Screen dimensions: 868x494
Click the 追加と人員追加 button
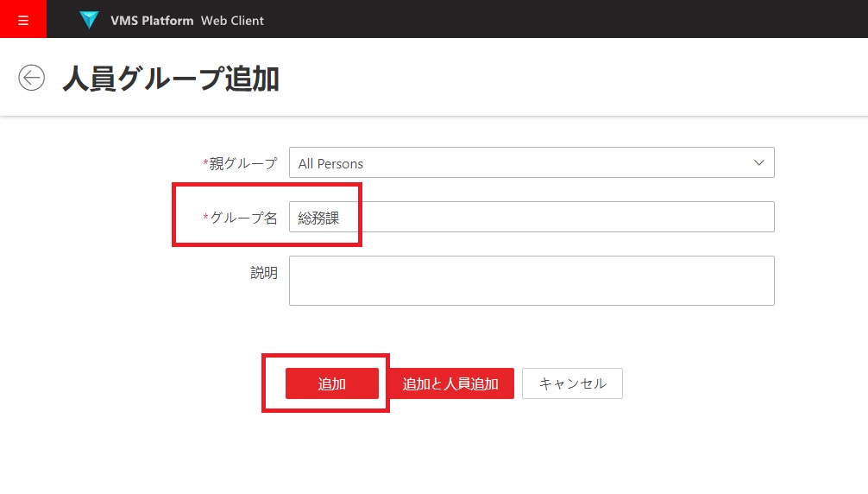coord(450,383)
